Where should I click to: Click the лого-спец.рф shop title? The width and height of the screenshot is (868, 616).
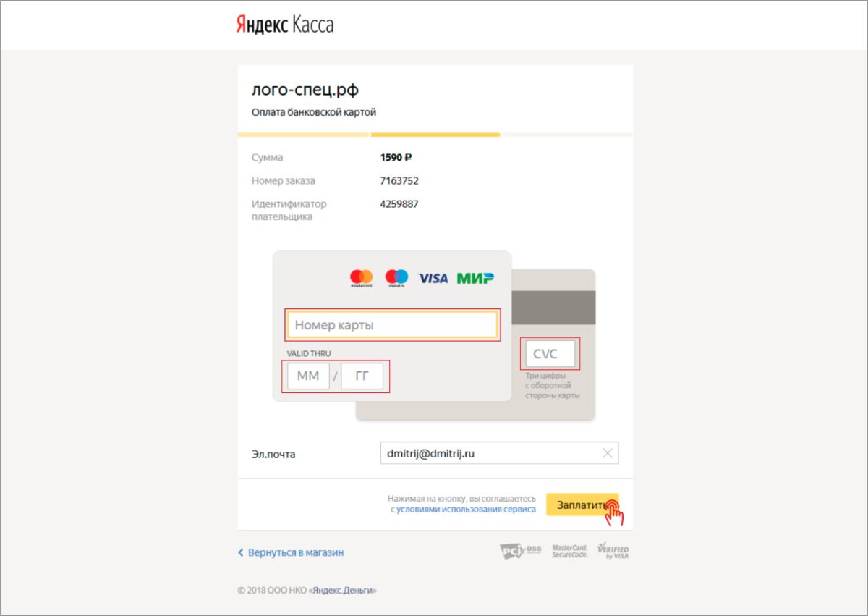305,90
